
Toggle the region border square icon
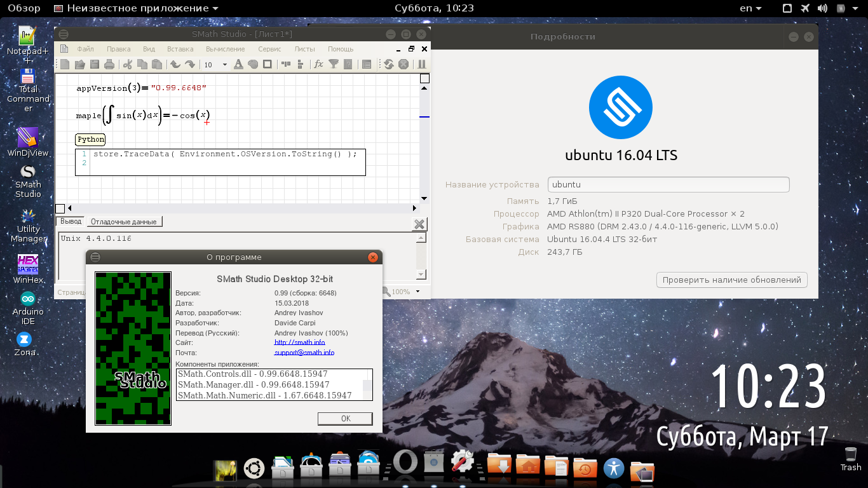268,64
